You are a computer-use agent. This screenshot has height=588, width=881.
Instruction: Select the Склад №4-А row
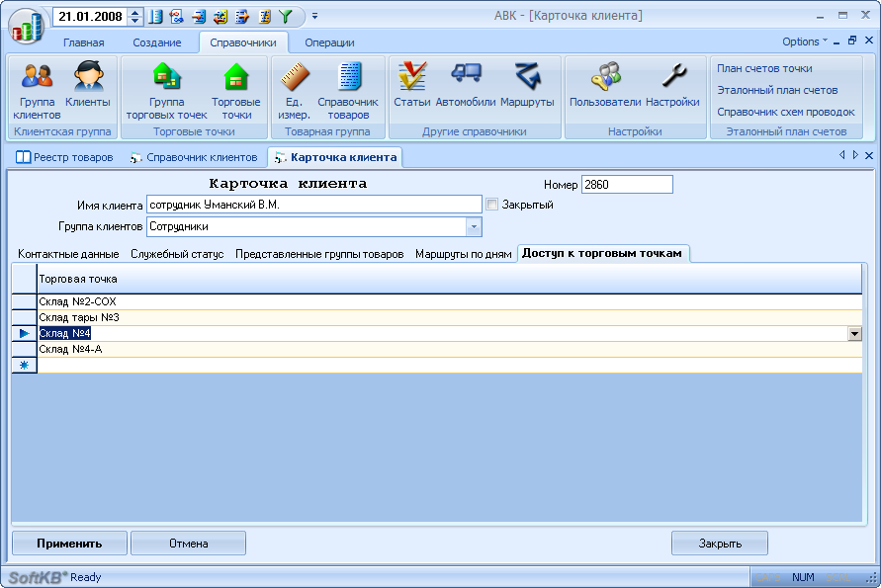[x=450, y=349]
